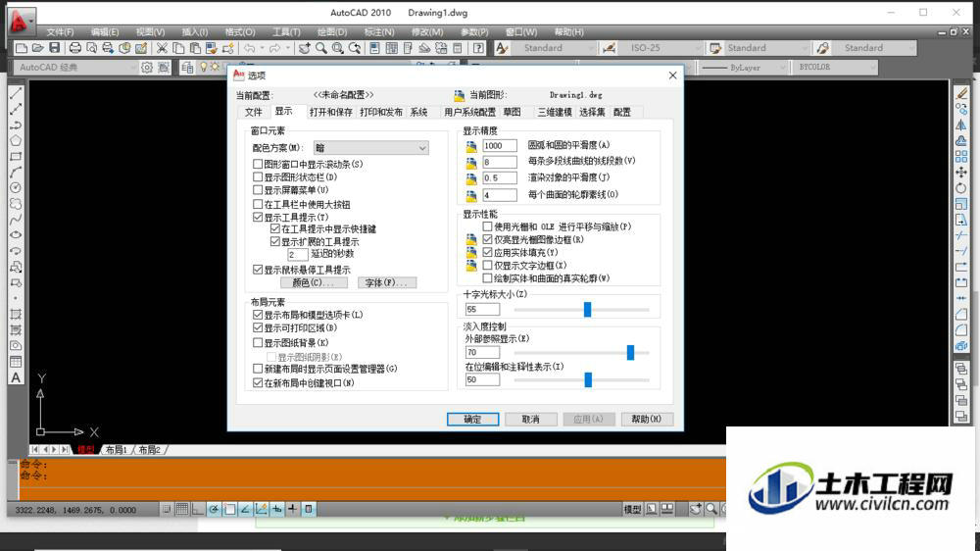
Task: Open the '工具(T)' menu
Action: (x=286, y=32)
